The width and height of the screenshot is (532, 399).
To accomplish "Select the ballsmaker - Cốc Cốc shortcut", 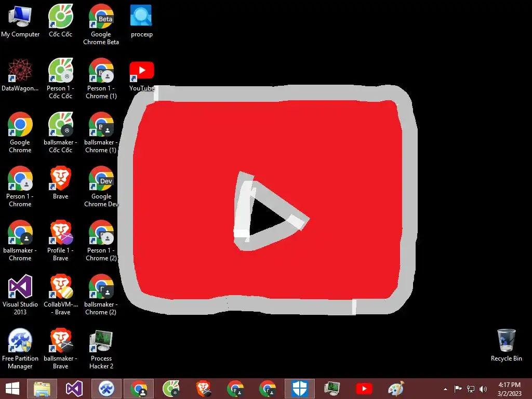I will (60, 132).
